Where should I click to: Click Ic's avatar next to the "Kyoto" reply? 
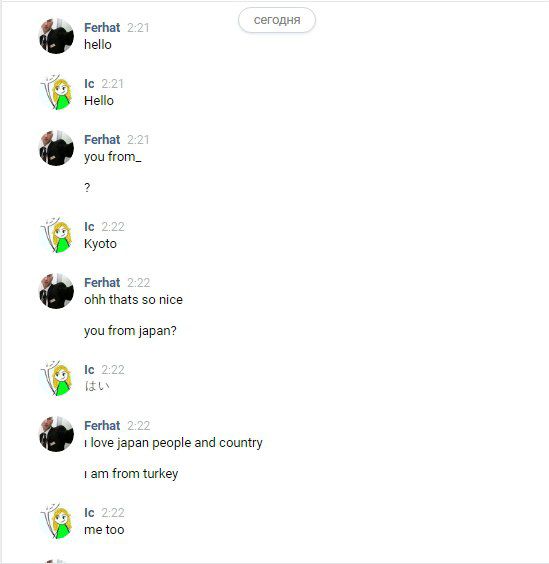(56, 235)
